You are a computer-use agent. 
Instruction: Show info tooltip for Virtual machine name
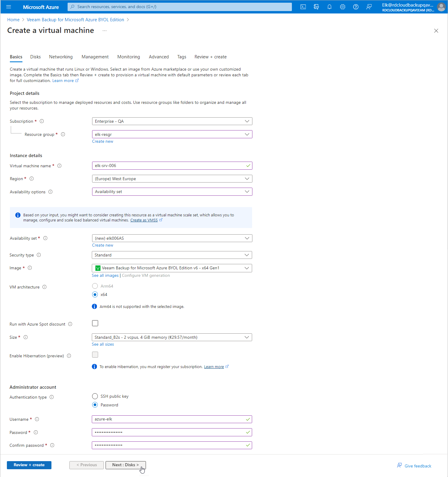pyautogui.click(x=59, y=166)
